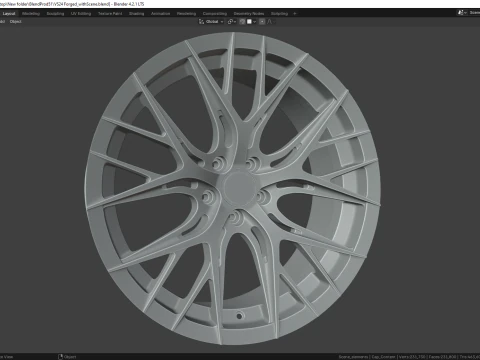Switch to the Shading workspace tab
This screenshot has height=360, width=480.
tap(137, 14)
